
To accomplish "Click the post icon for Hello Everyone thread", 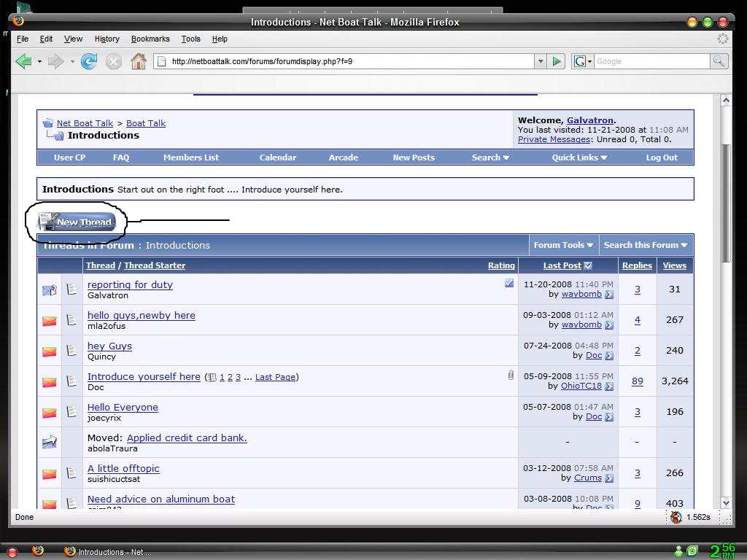I will click(72, 411).
